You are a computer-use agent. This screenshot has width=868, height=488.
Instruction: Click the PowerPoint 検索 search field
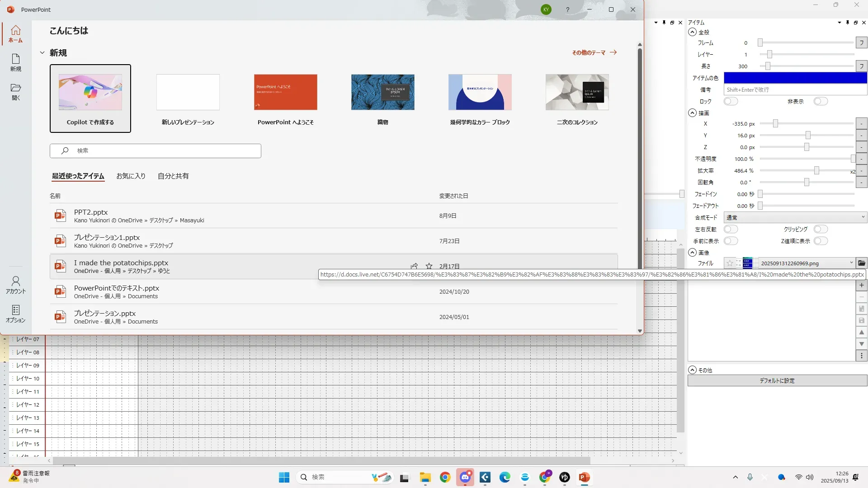click(x=156, y=150)
